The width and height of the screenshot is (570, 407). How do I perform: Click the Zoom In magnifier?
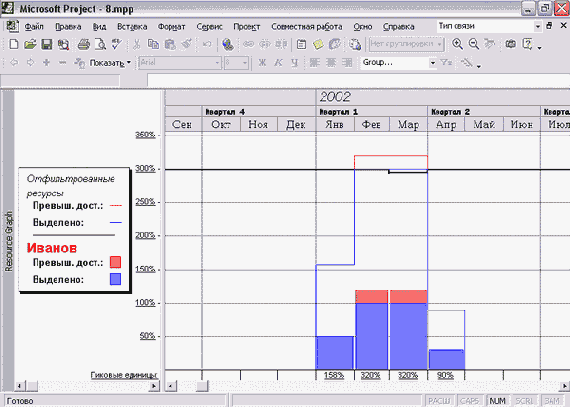pyautogui.click(x=457, y=44)
